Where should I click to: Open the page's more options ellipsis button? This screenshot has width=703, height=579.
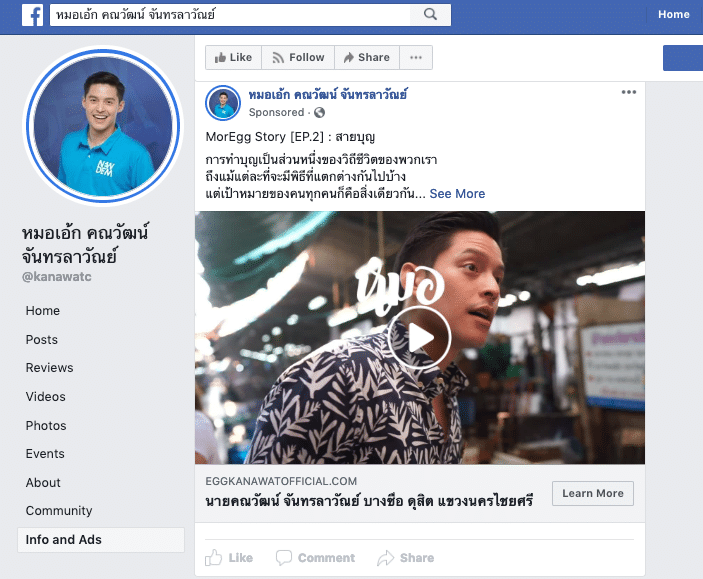[416, 58]
